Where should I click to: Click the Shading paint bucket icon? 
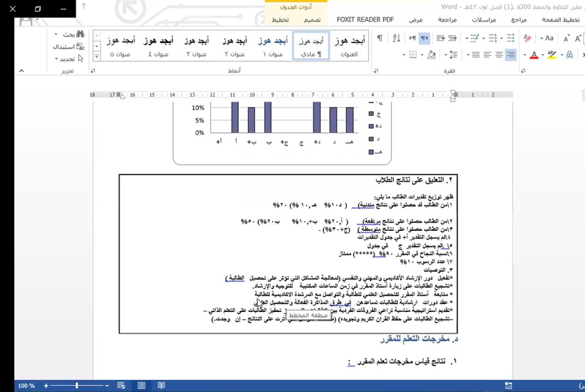click(431, 55)
